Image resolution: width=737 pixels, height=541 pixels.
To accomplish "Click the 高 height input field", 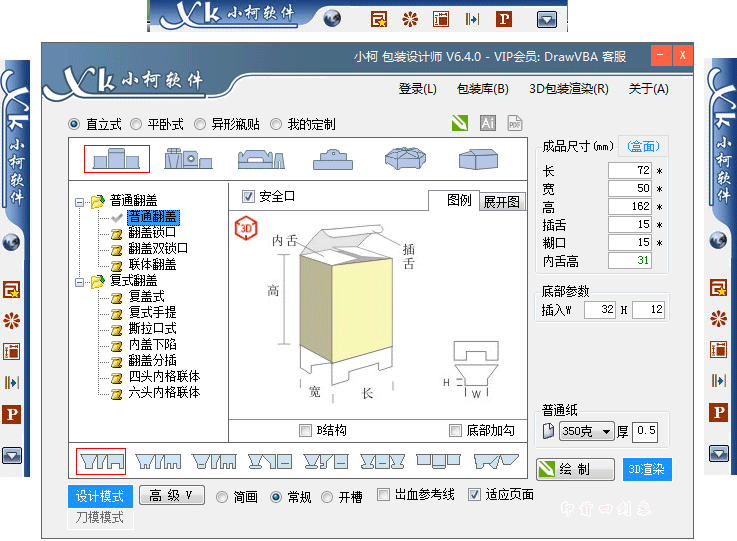I will [x=629, y=207].
